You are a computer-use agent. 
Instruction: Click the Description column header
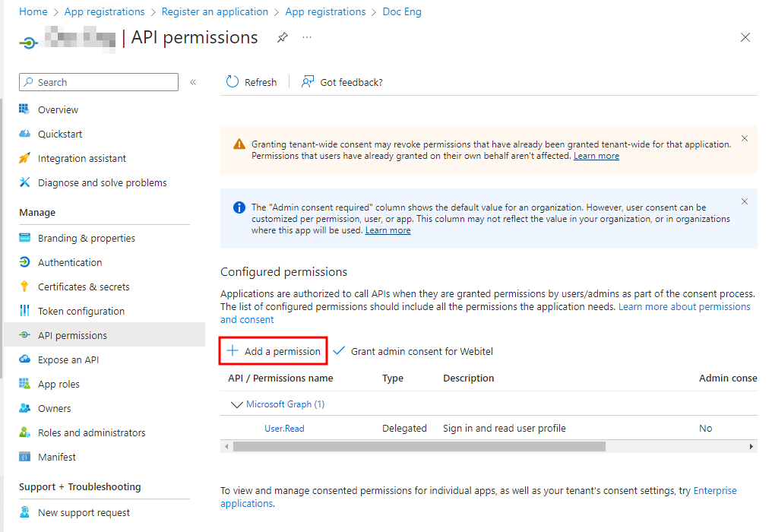click(x=468, y=378)
